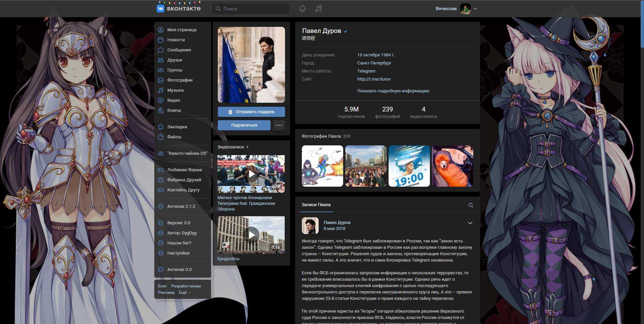
Task: Open the notifications bell icon
Action: click(303, 9)
